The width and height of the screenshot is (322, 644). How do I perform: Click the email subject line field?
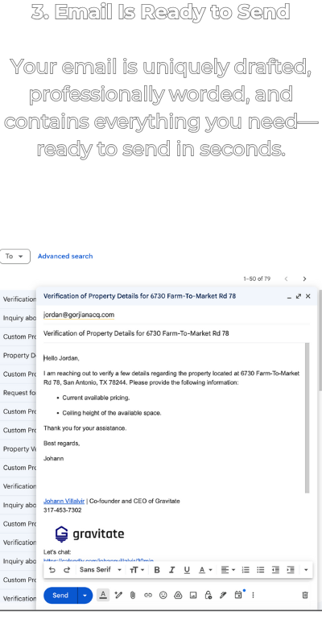tap(176, 333)
